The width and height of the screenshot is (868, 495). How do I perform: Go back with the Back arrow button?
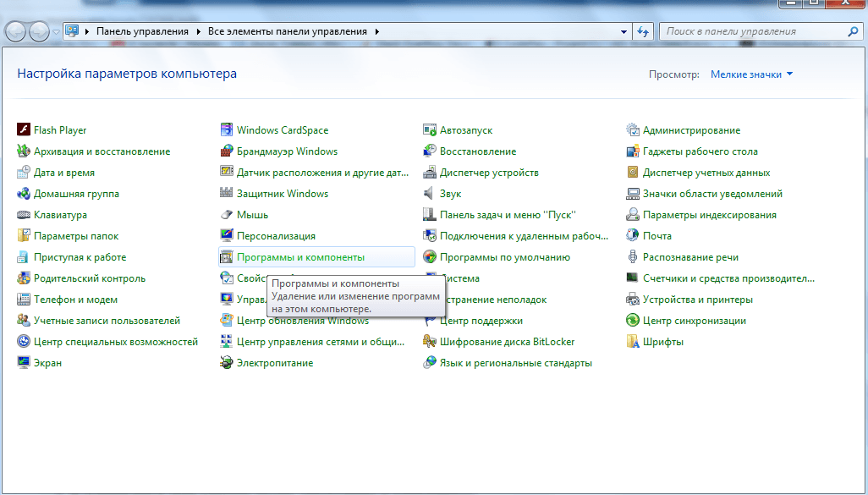[15, 31]
